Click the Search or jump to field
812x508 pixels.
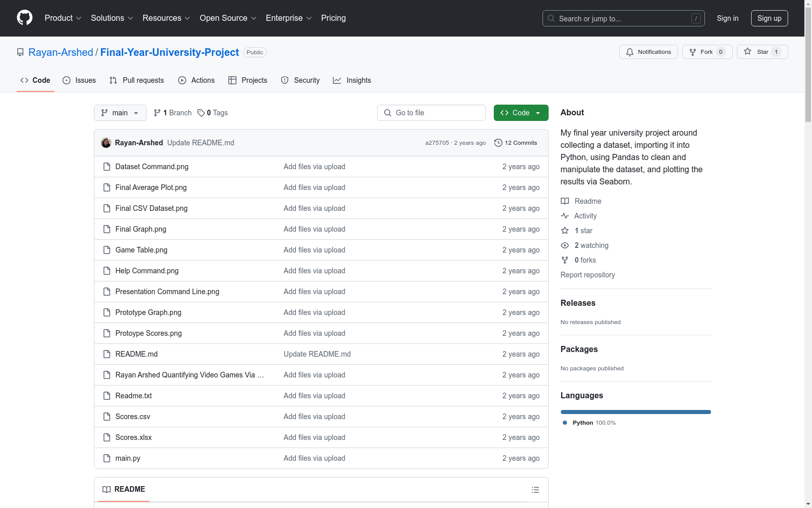click(x=624, y=18)
